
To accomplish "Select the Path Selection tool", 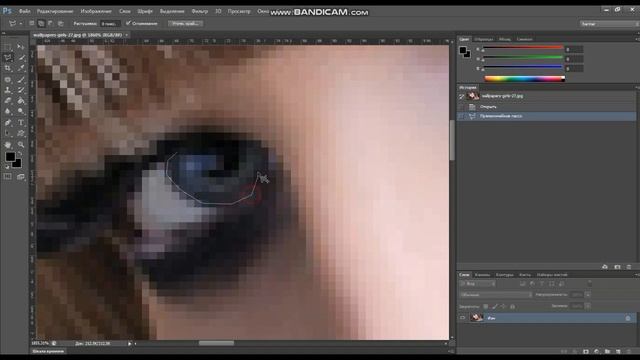I will point(7,133).
